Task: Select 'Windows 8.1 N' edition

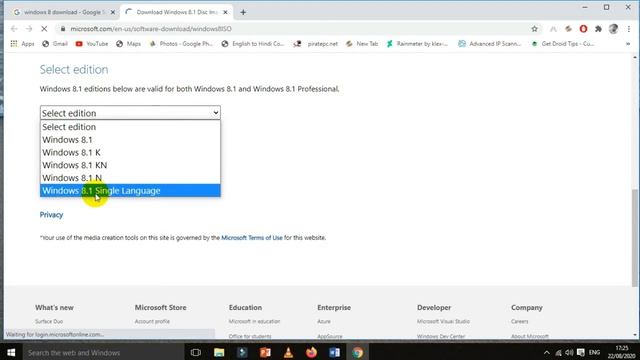Action: click(130, 178)
